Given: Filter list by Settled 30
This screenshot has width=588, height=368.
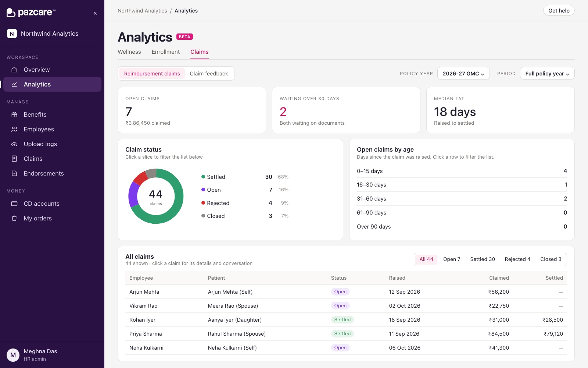Looking at the screenshot, I should pos(483,259).
